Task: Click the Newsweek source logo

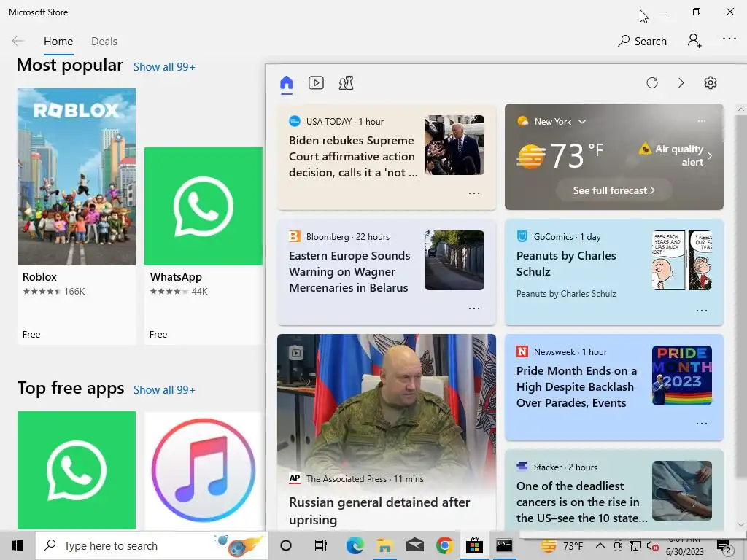Action: pyautogui.click(x=522, y=351)
